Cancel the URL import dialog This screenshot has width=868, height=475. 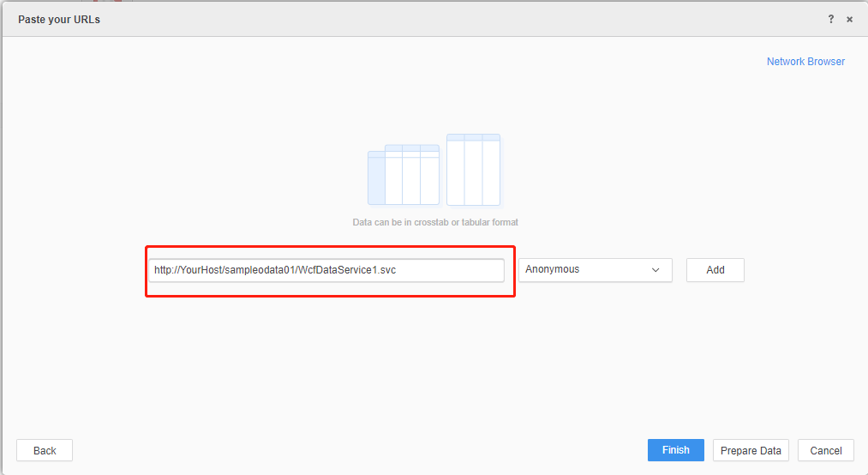(x=825, y=450)
